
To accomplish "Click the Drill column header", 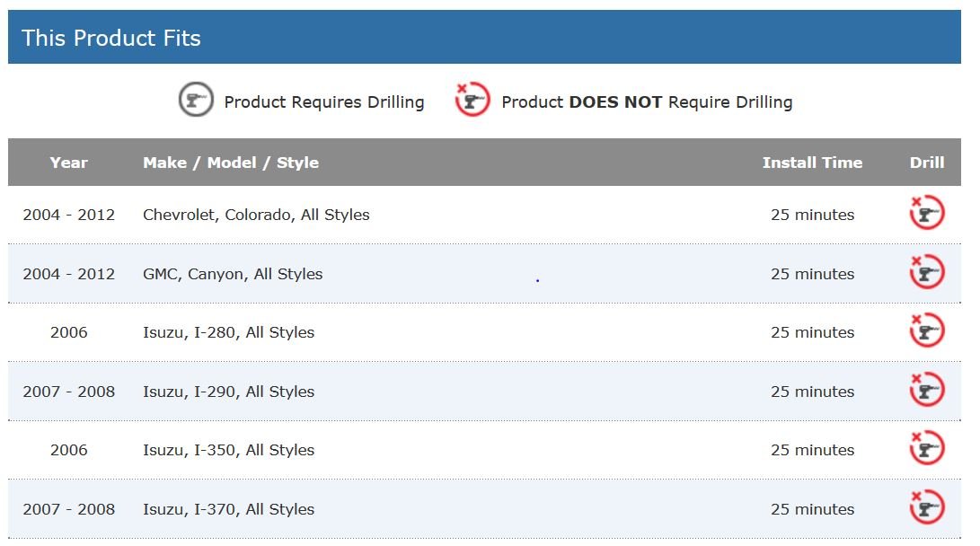I will point(926,163).
